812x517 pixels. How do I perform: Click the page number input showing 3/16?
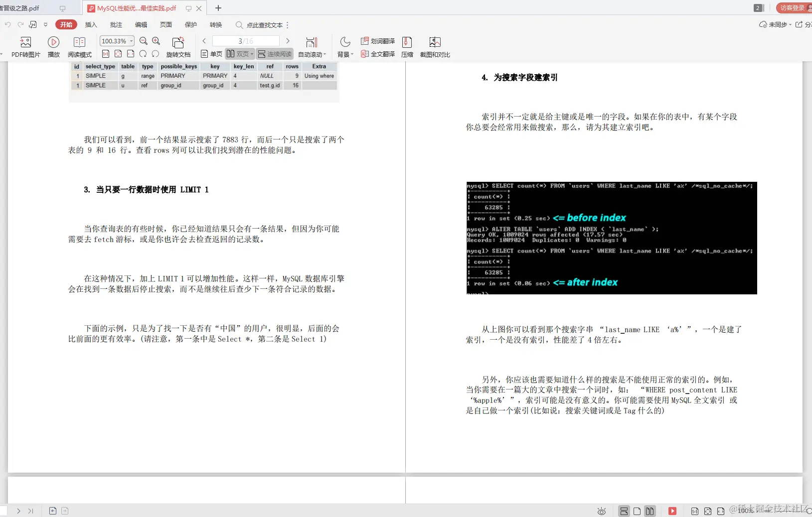tap(246, 41)
